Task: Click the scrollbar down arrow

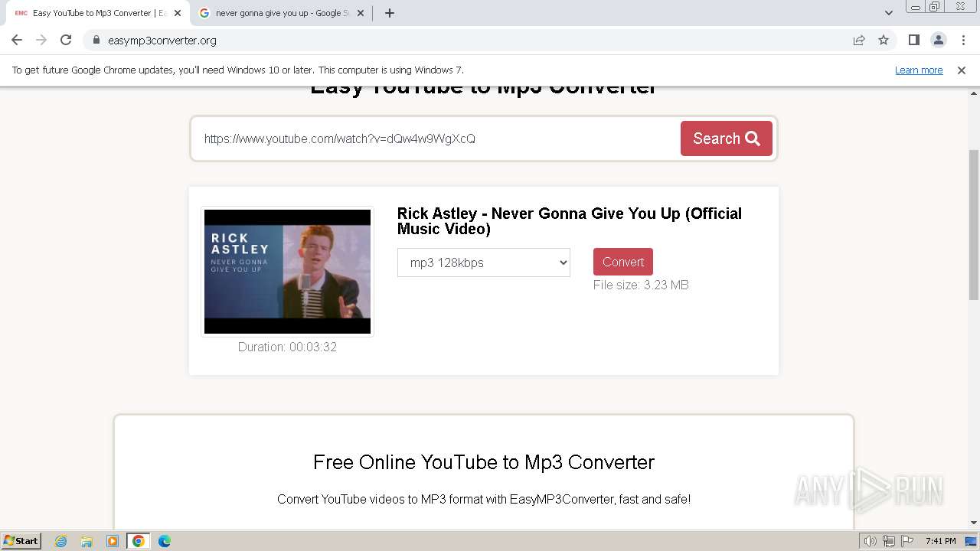Action: (974, 523)
